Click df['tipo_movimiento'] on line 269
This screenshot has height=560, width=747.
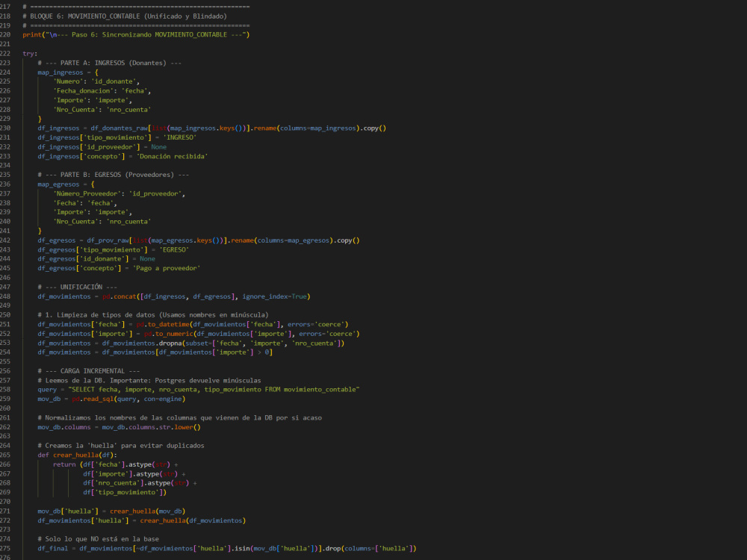pos(123,492)
